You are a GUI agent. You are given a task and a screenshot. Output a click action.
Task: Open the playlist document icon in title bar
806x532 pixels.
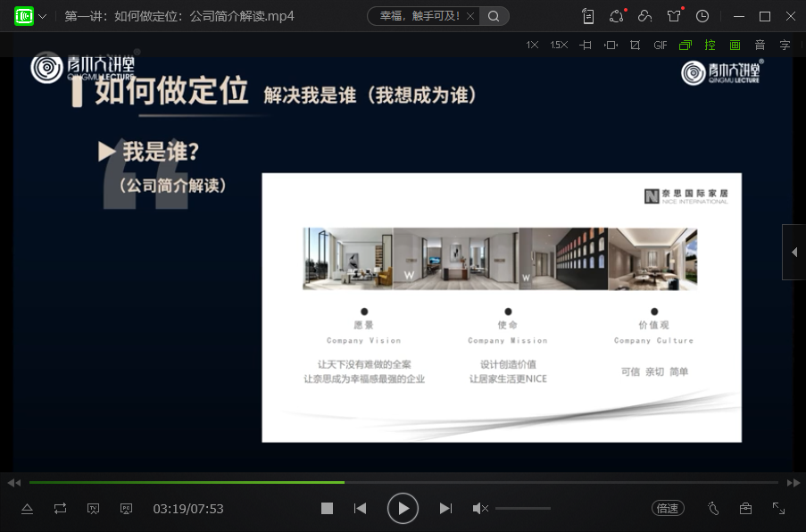[588, 16]
